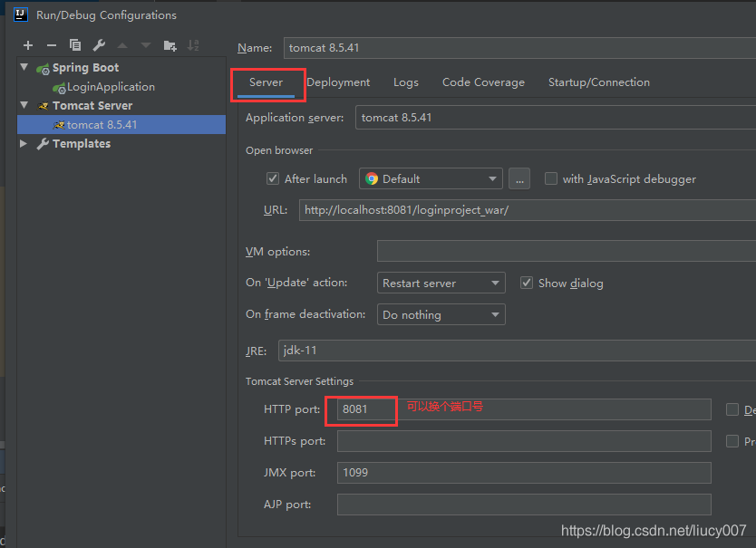Collapse the Tomcat Server tree node

point(24,104)
